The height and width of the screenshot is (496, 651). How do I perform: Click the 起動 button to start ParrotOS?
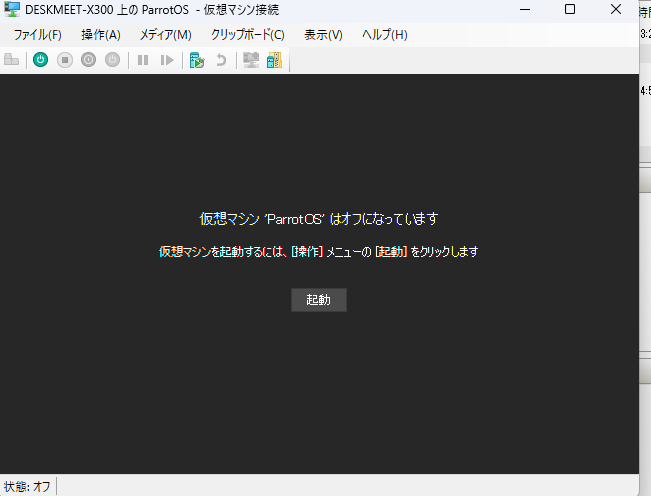pyautogui.click(x=318, y=300)
